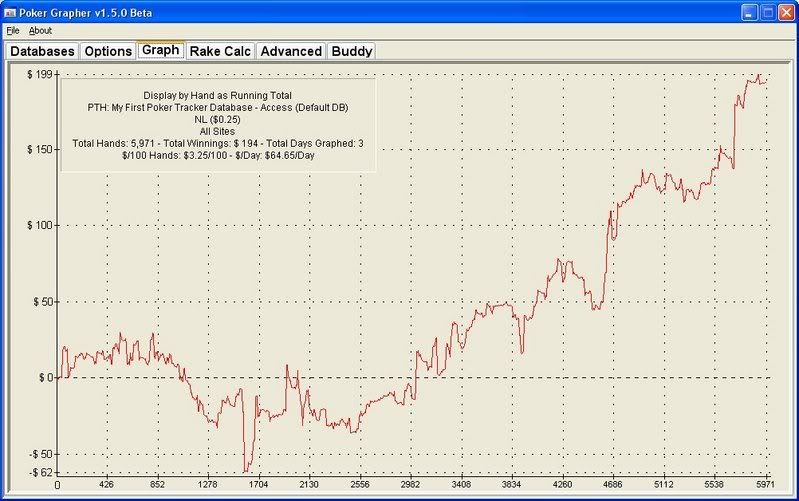Open the File menu

coord(12,31)
